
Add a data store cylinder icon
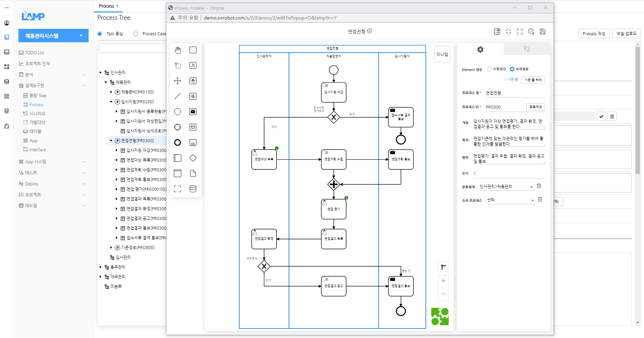tap(193, 189)
